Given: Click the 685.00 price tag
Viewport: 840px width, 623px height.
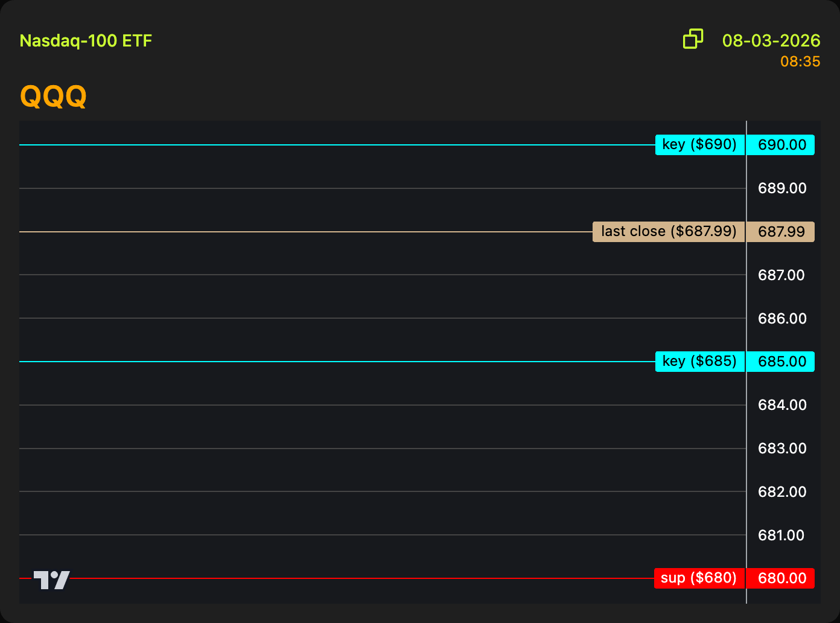Looking at the screenshot, I should tap(781, 362).
